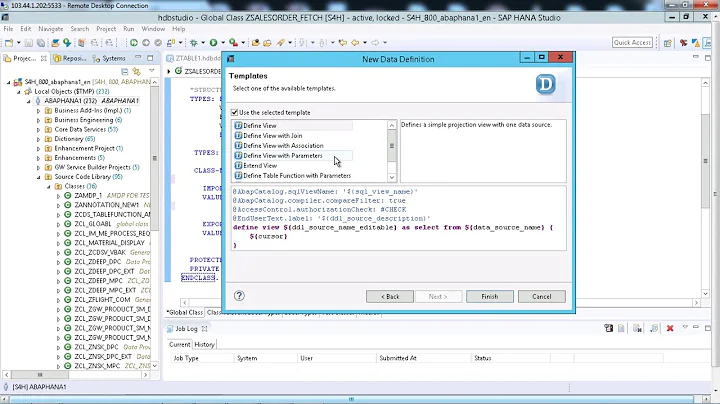Switch to the Repositories tab
The height and width of the screenshot is (404, 720).
click(70, 58)
